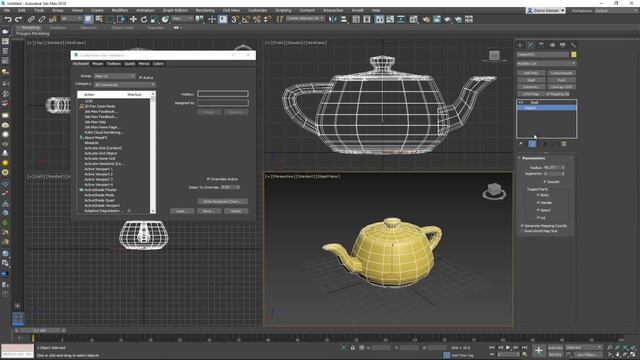640x360 pixels.
Task: Activate the Select Object tool
Action: 89,19
